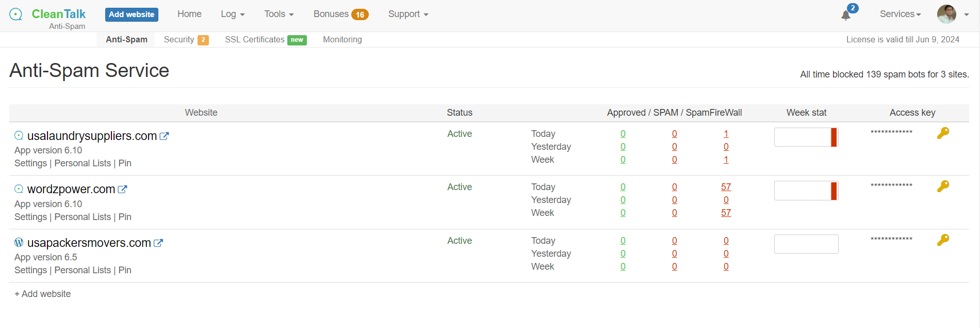This screenshot has height=328, width=980.
Task: Expand the Support dropdown menu
Action: (x=408, y=14)
